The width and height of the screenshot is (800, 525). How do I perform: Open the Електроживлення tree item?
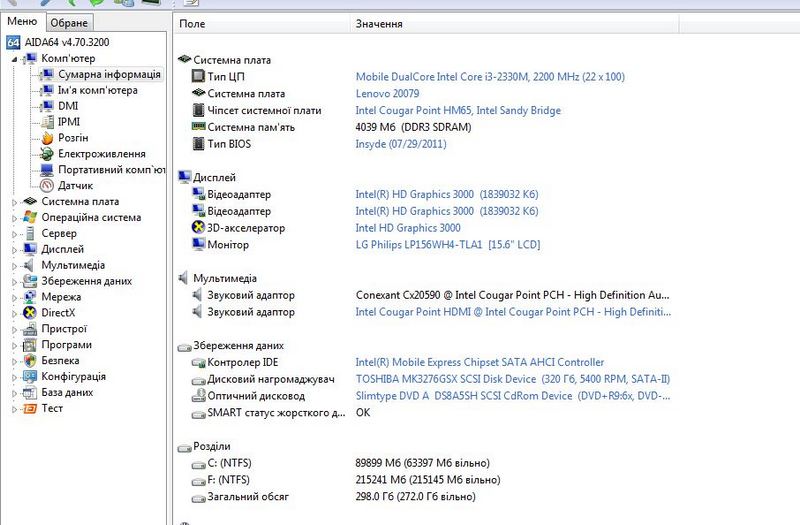click(x=101, y=154)
